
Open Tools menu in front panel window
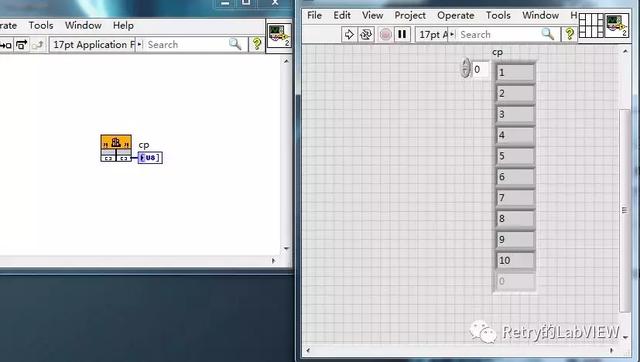pyautogui.click(x=498, y=16)
